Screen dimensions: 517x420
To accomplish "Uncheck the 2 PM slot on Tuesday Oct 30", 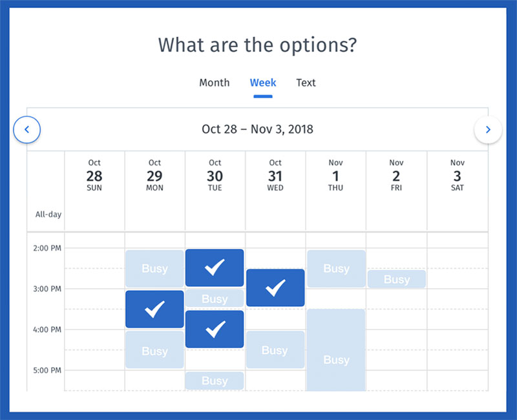I will 215,268.
